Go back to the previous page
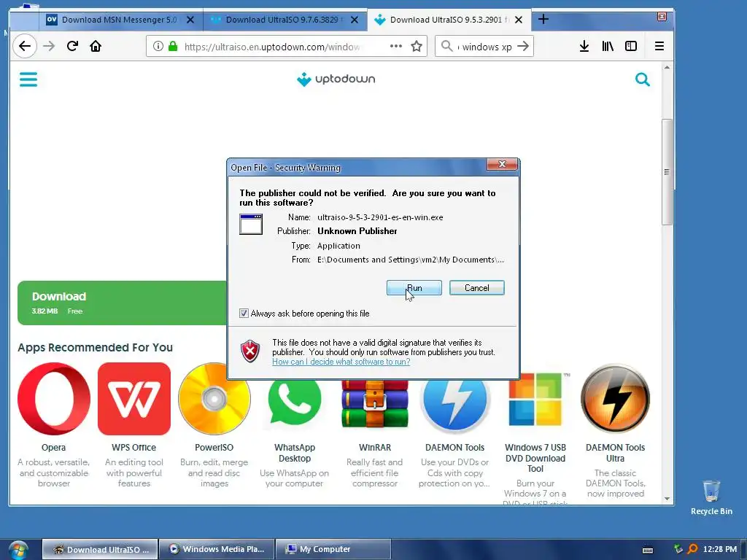 click(25, 46)
